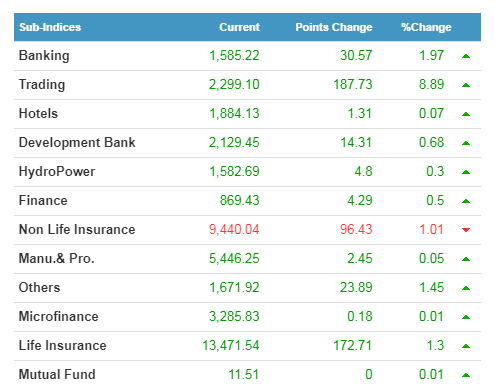
Task: Click the green up arrow for Banking
Action: pyautogui.click(x=466, y=56)
